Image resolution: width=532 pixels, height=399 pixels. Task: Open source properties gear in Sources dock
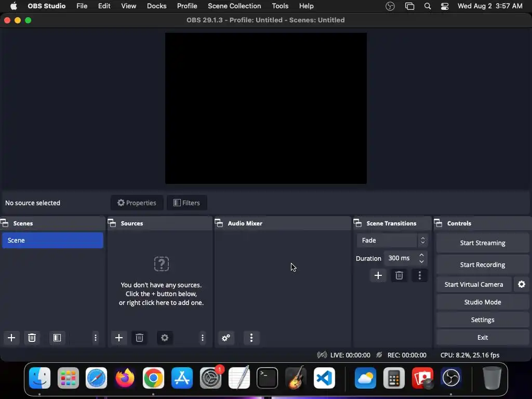tap(165, 338)
